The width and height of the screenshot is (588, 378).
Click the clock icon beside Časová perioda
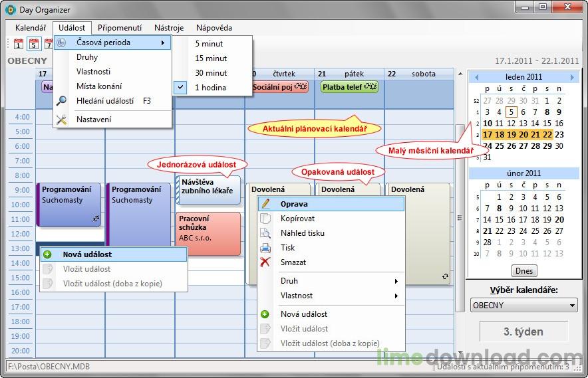pyautogui.click(x=61, y=43)
